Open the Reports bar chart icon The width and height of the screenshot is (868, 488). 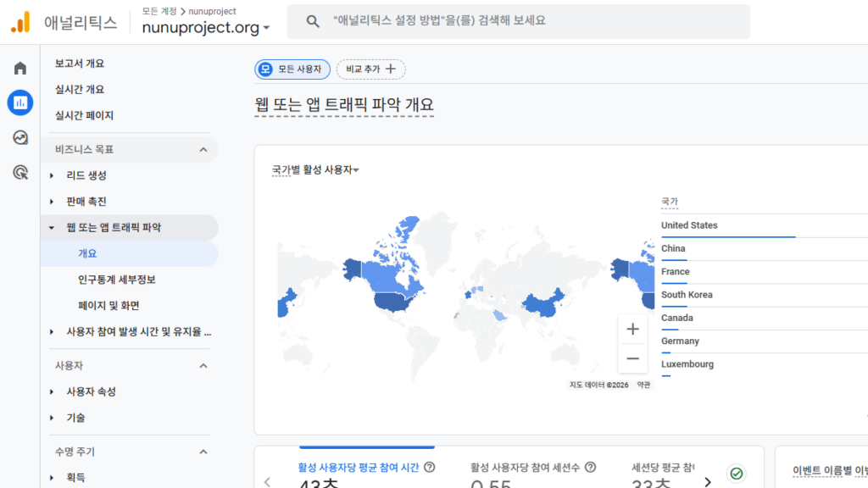click(x=20, y=103)
